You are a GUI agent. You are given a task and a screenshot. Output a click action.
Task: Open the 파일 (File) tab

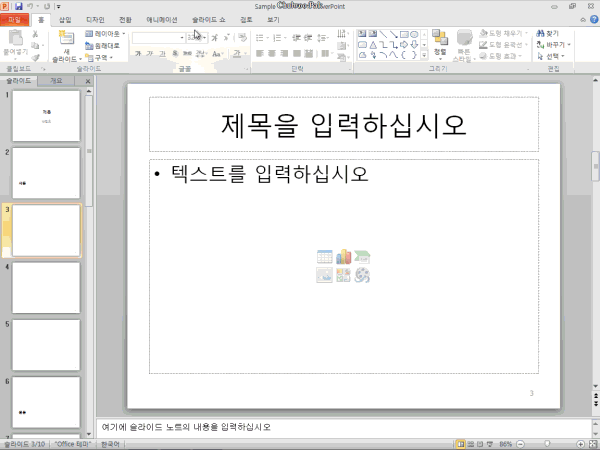pyautogui.click(x=15, y=20)
